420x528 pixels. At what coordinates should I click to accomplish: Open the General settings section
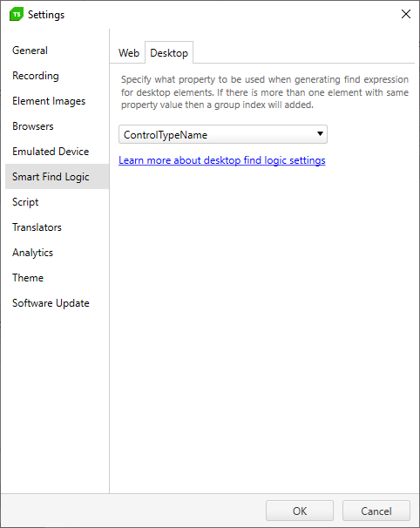click(x=30, y=51)
